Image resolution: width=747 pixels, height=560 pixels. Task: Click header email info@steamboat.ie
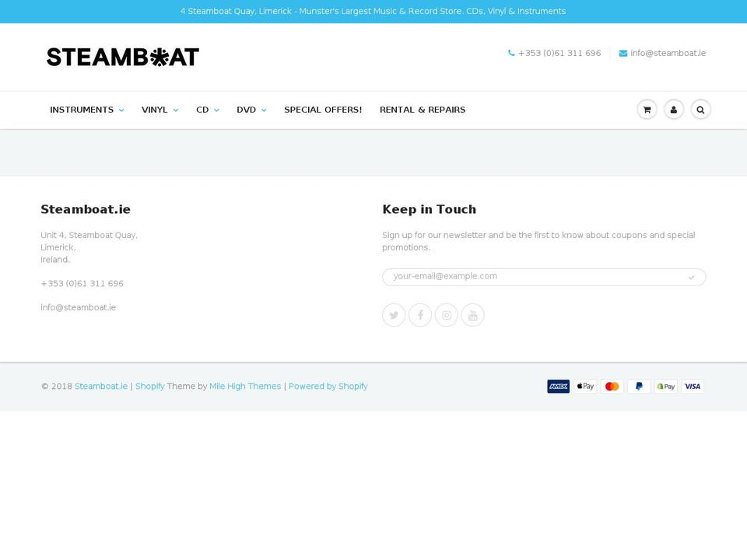668,53
